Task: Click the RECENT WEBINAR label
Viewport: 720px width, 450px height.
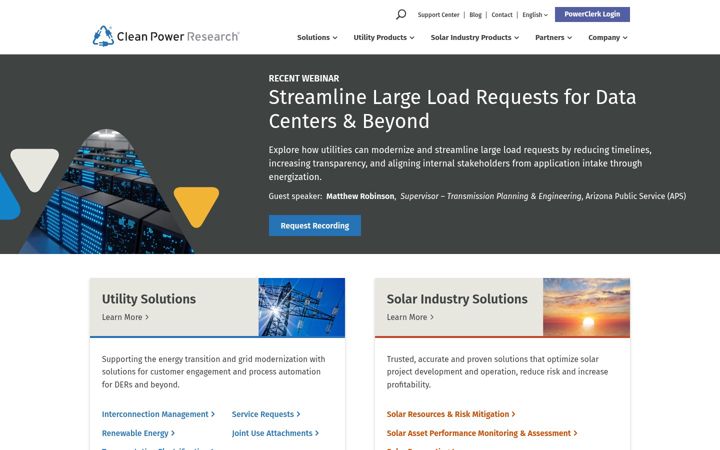Action: [x=304, y=79]
